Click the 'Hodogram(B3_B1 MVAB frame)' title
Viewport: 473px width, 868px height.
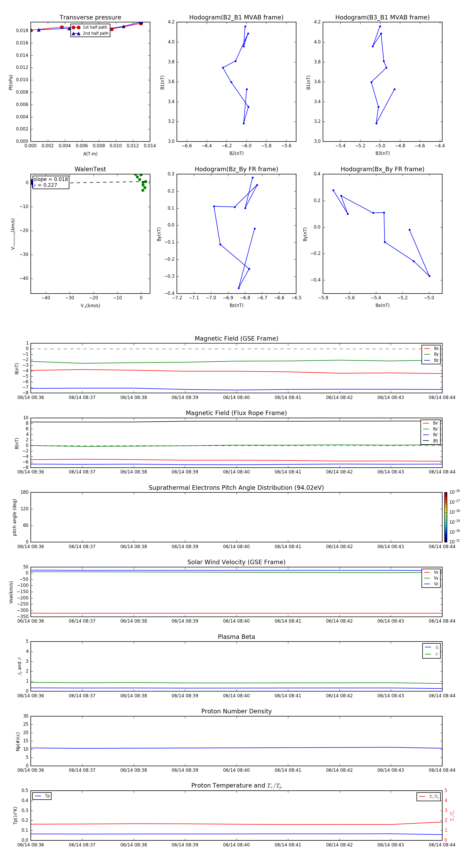[382, 18]
